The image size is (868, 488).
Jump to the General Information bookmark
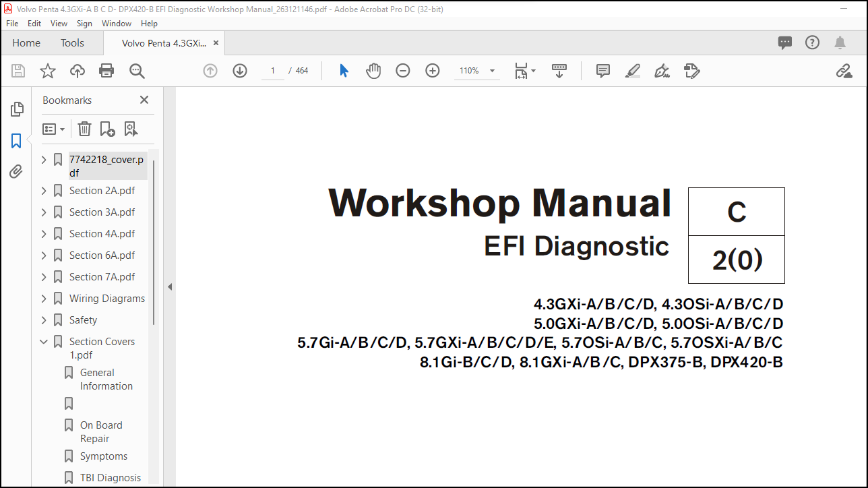106,379
